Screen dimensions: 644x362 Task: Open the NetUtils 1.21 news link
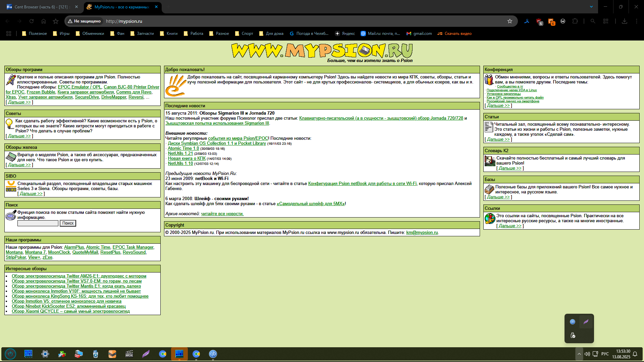(x=180, y=154)
